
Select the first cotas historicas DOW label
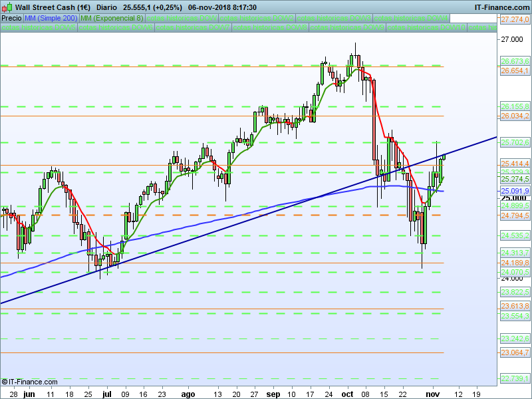[182, 19]
